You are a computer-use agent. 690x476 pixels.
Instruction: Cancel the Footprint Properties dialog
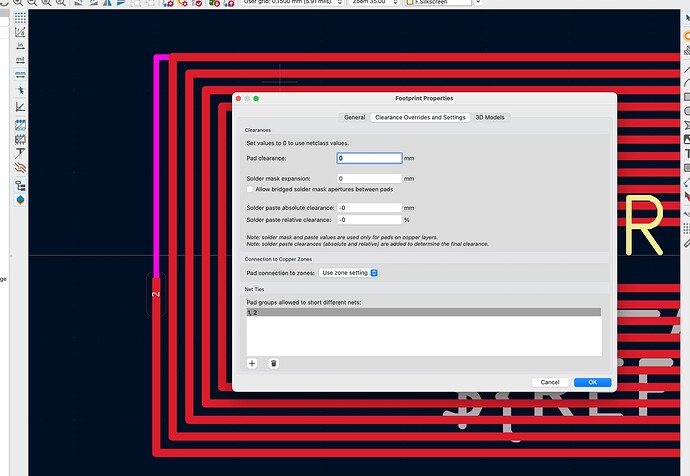(x=550, y=382)
